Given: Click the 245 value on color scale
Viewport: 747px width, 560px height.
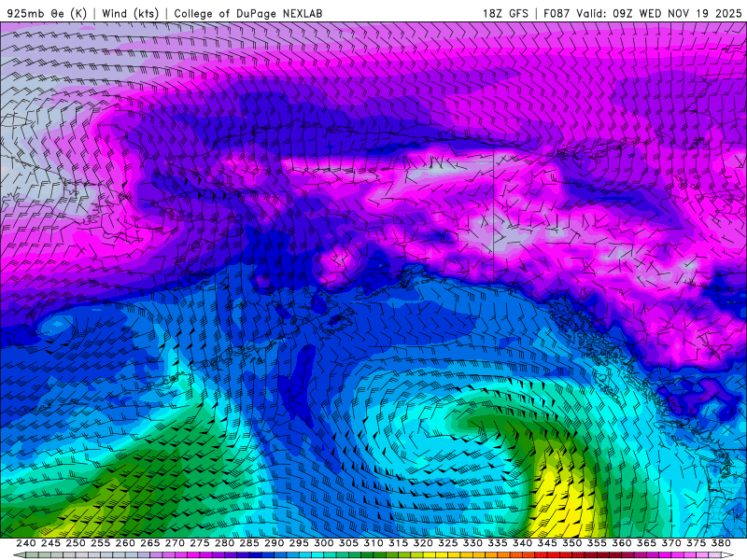Looking at the screenshot, I should click(50, 543).
